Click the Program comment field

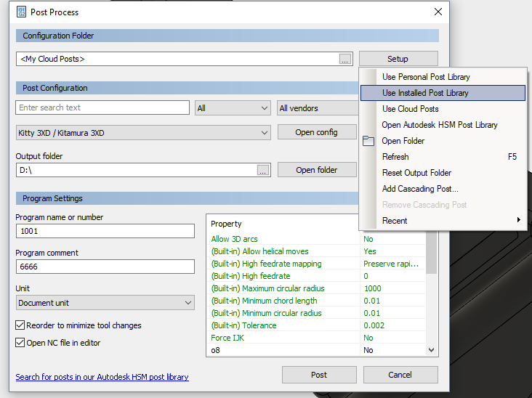point(105,267)
